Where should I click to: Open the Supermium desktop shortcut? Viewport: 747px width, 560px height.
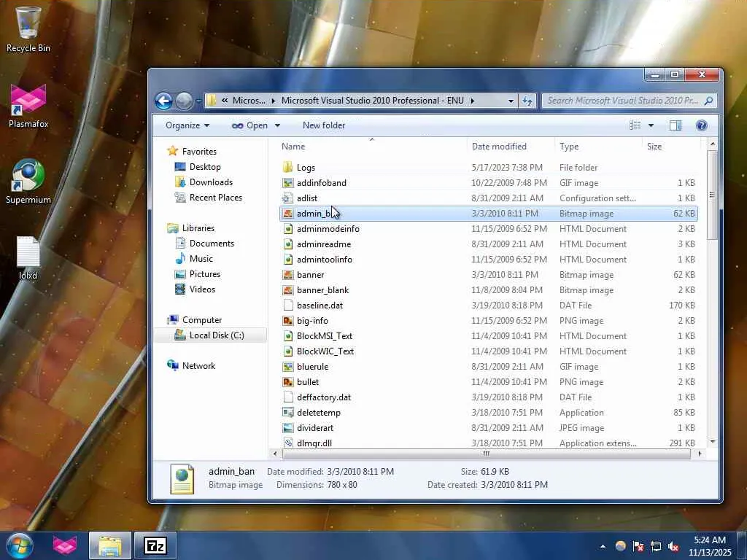[x=28, y=182]
